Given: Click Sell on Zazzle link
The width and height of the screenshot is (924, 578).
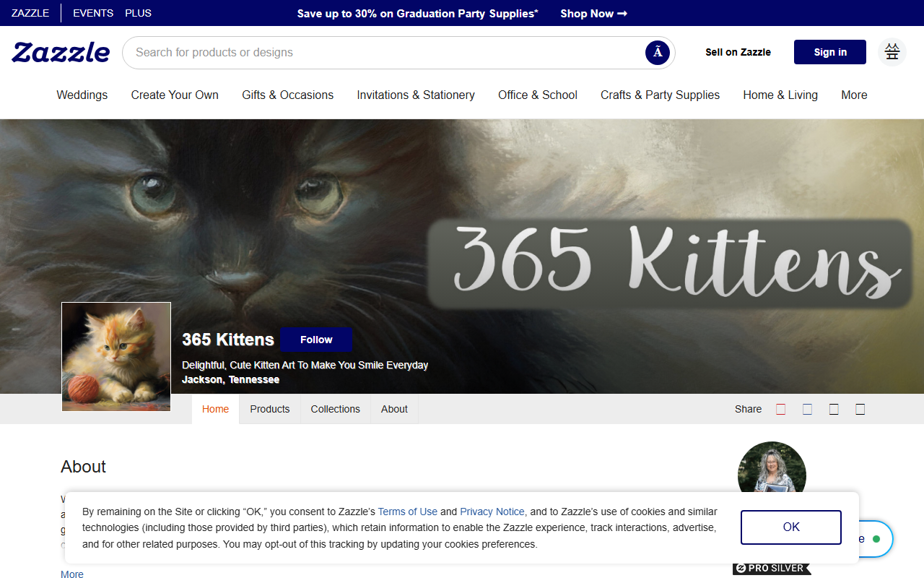Looking at the screenshot, I should [x=738, y=52].
